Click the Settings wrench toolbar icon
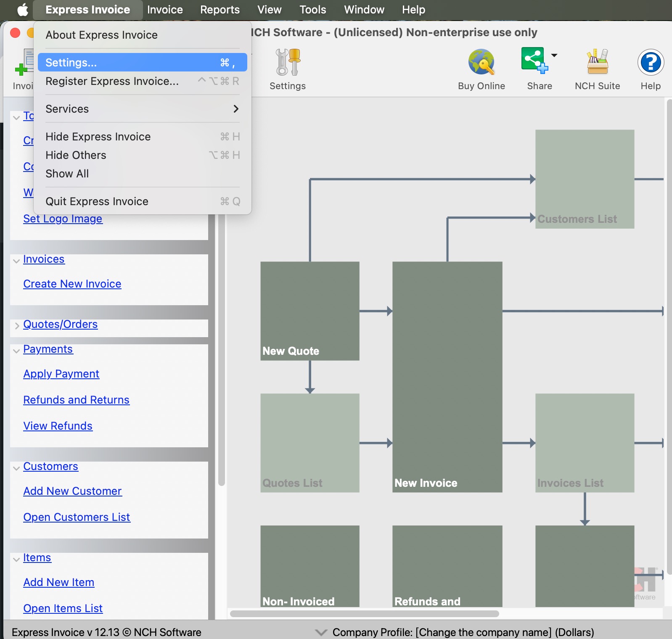The image size is (672, 639). click(x=288, y=62)
